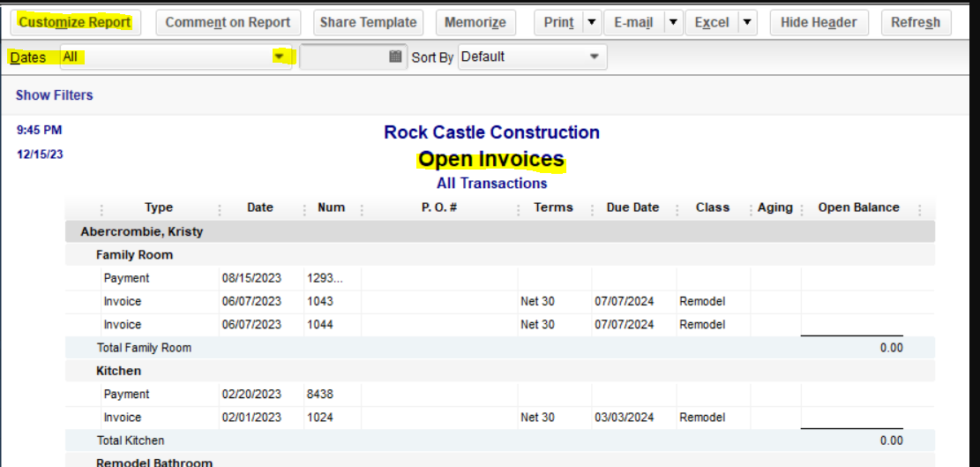This screenshot has width=980, height=467.
Task: Memorize this report
Action: [475, 22]
